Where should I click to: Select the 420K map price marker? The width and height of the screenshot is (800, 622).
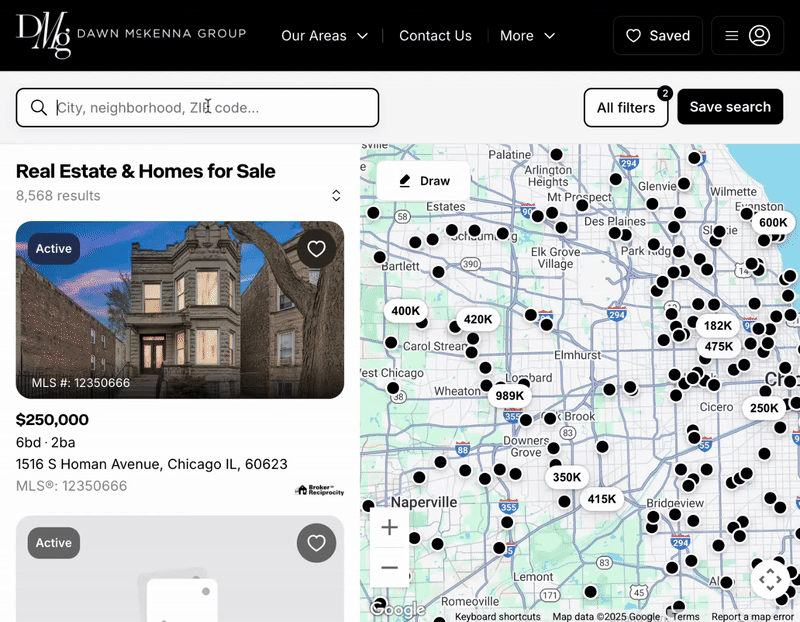(x=478, y=319)
